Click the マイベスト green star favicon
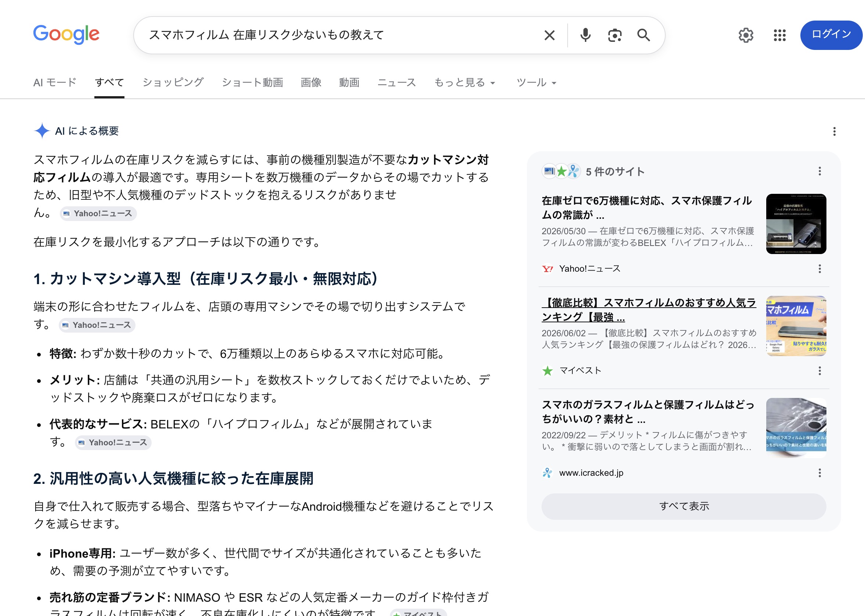Screen dimensions: 865x616 point(547,370)
